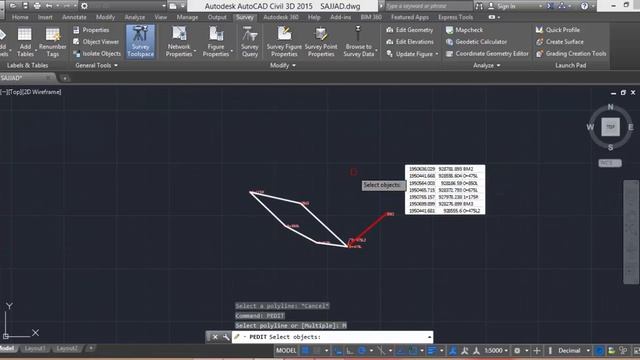Viewport: 640px width, 360px height.
Task: Add a new drawing tab with plus button
Action: click(65, 78)
